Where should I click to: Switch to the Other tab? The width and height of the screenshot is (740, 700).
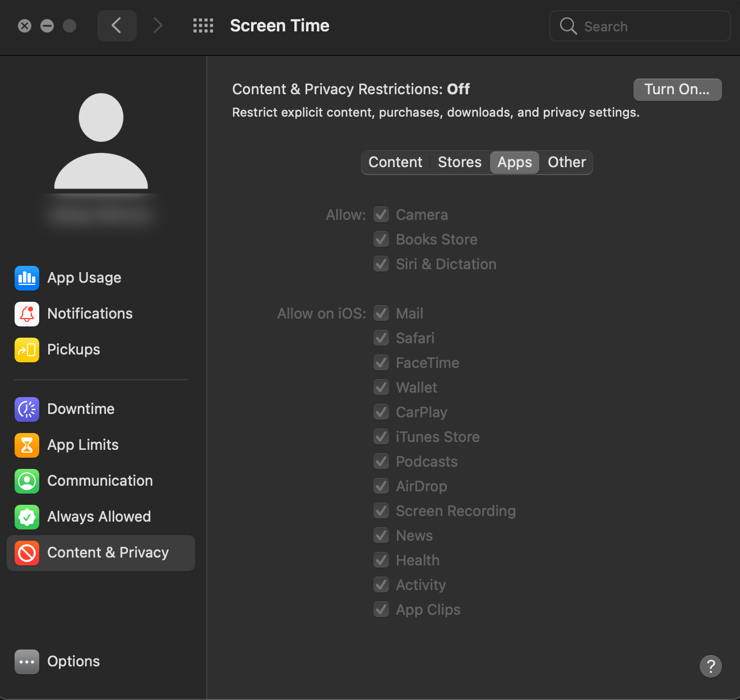567,163
